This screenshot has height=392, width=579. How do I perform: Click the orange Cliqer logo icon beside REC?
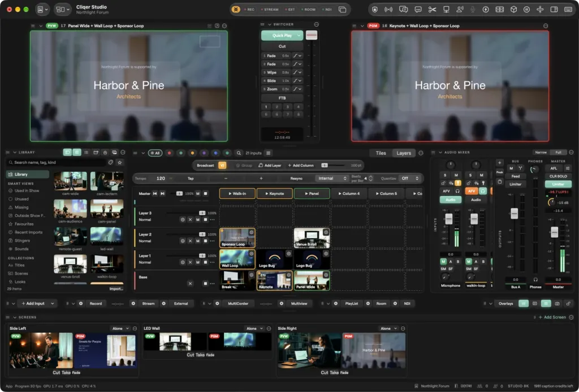[236, 10]
